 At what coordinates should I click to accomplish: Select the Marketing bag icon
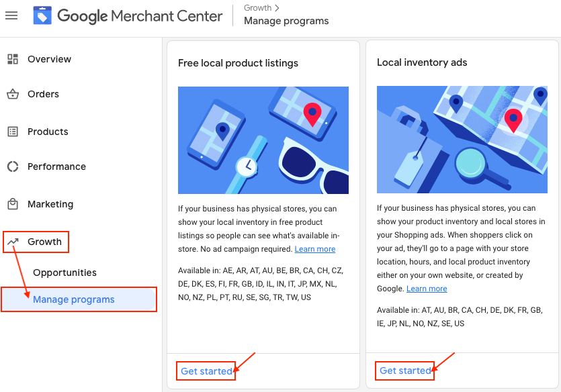[11, 204]
